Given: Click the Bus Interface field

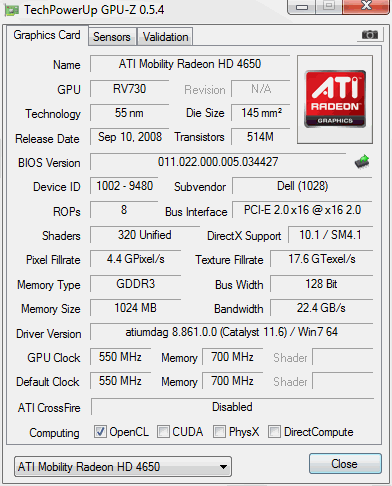Looking at the screenshot, I should [x=302, y=210].
